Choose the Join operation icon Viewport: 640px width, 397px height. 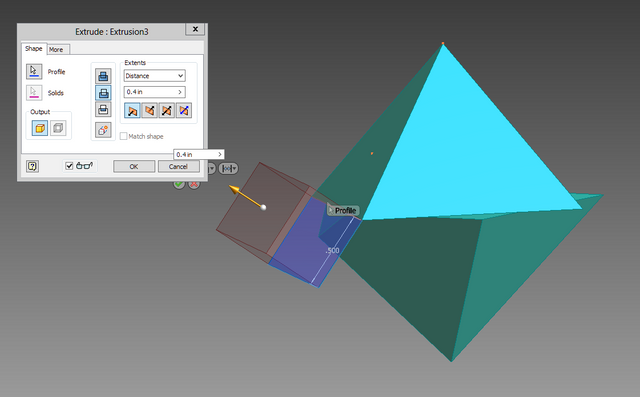[103, 76]
